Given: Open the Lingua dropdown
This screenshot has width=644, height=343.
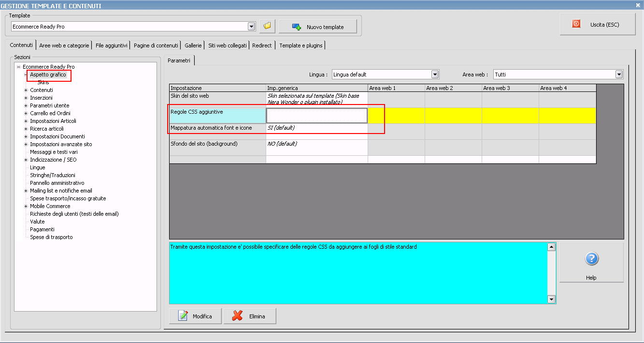Looking at the screenshot, I should click(x=435, y=75).
